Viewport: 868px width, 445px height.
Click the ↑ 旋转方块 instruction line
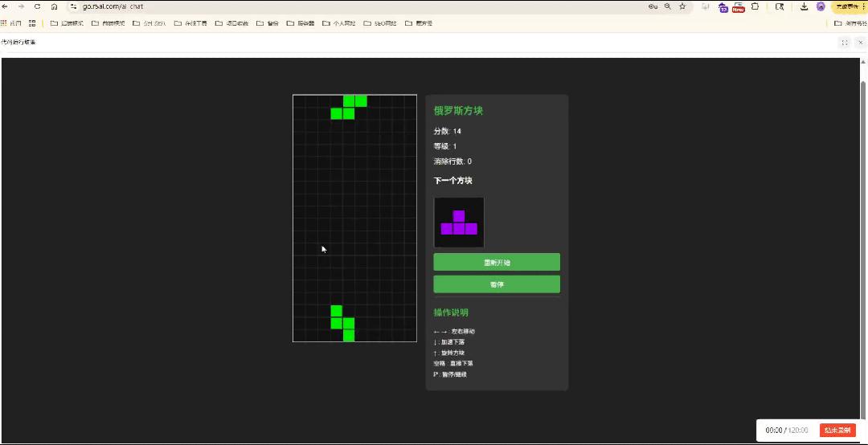449,353
